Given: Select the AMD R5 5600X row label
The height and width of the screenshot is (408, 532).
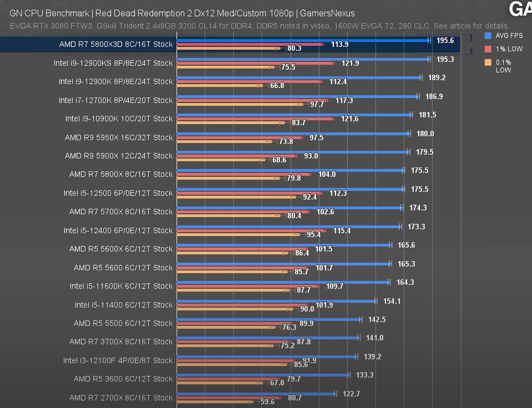Looking at the screenshot, I should [x=121, y=249].
